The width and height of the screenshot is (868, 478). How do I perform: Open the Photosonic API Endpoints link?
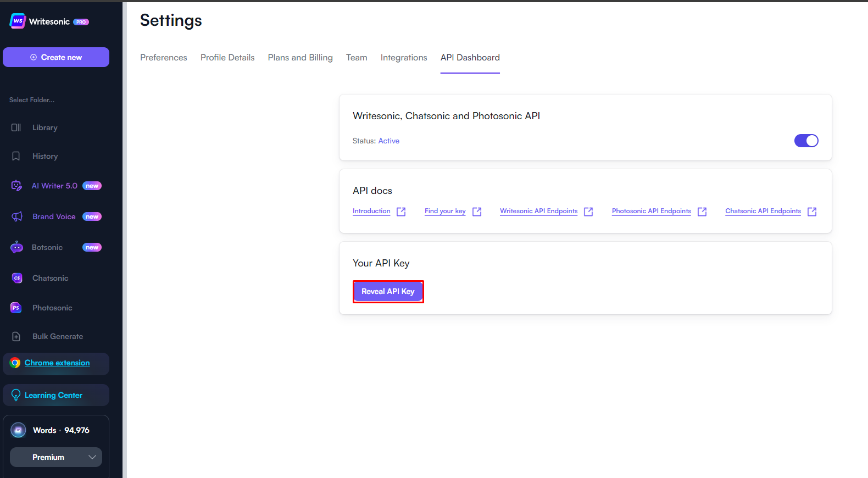[x=652, y=212]
